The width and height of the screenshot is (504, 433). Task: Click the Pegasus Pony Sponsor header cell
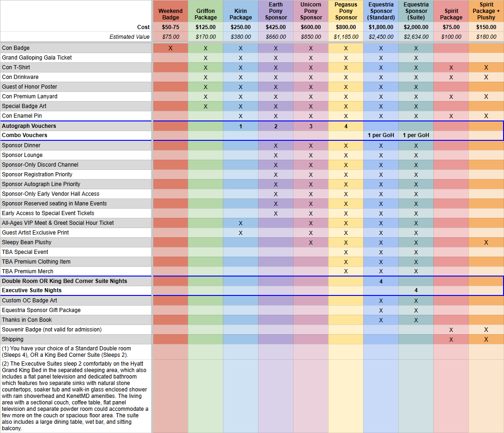pyautogui.click(x=346, y=11)
